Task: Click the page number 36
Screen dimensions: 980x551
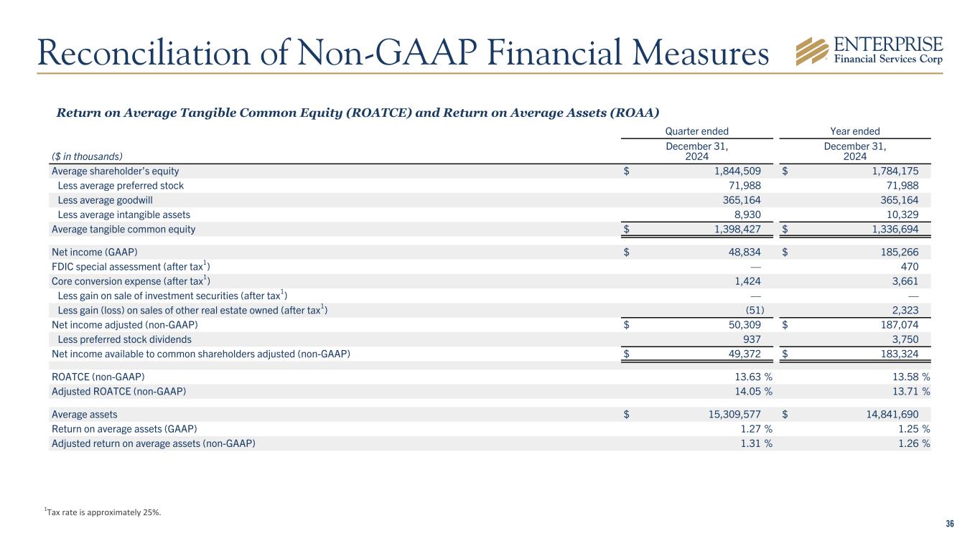Action: (949, 524)
